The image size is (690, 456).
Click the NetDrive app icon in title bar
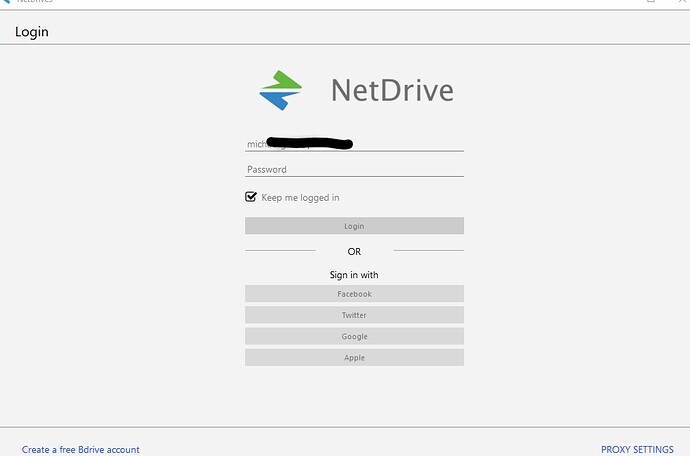pos(6,1)
